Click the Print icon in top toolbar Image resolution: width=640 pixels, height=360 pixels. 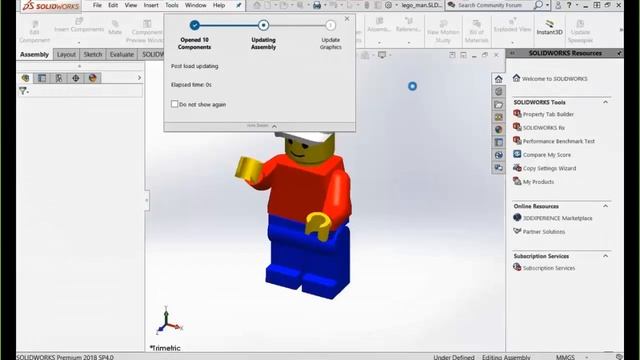click(x=317, y=5)
